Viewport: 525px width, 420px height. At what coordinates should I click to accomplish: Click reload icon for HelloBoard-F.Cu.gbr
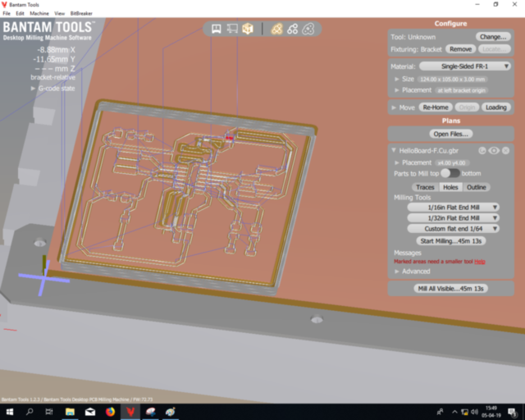[x=482, y=151]
